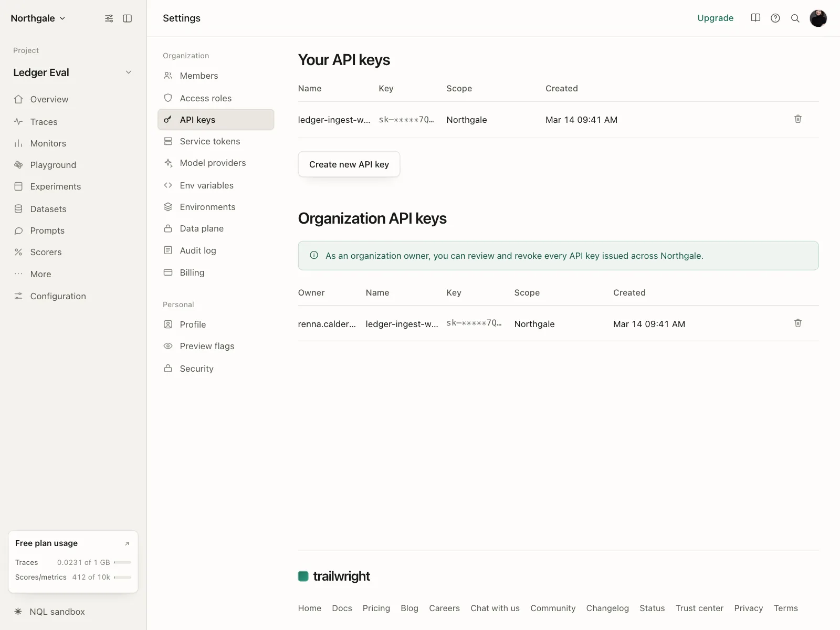
Task: View the Changelog link
Action: click(607, 608)
